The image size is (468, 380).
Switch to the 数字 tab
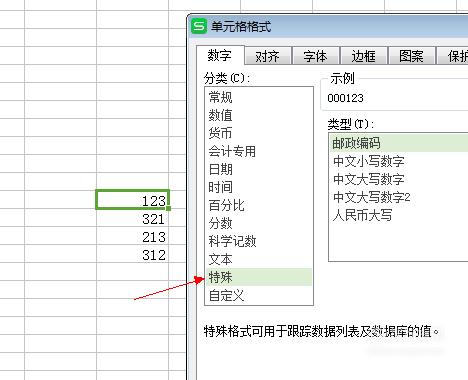pyautogui.click(x=220, y=55)
